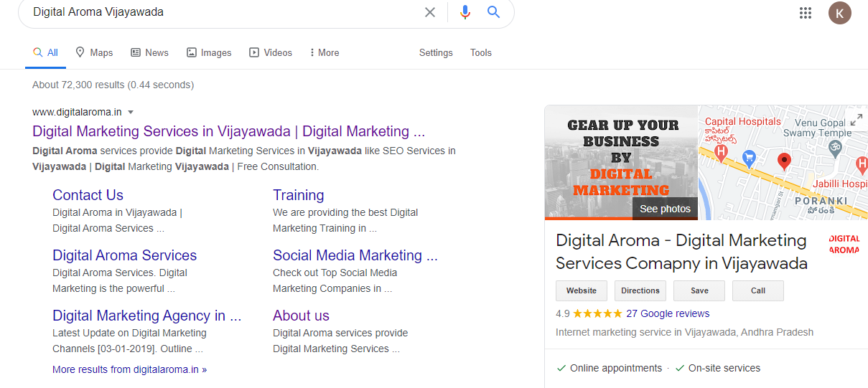Start voice search with the microphone icon
The height and width of the screenshot is (388, 868).
[x=465, y=12]
